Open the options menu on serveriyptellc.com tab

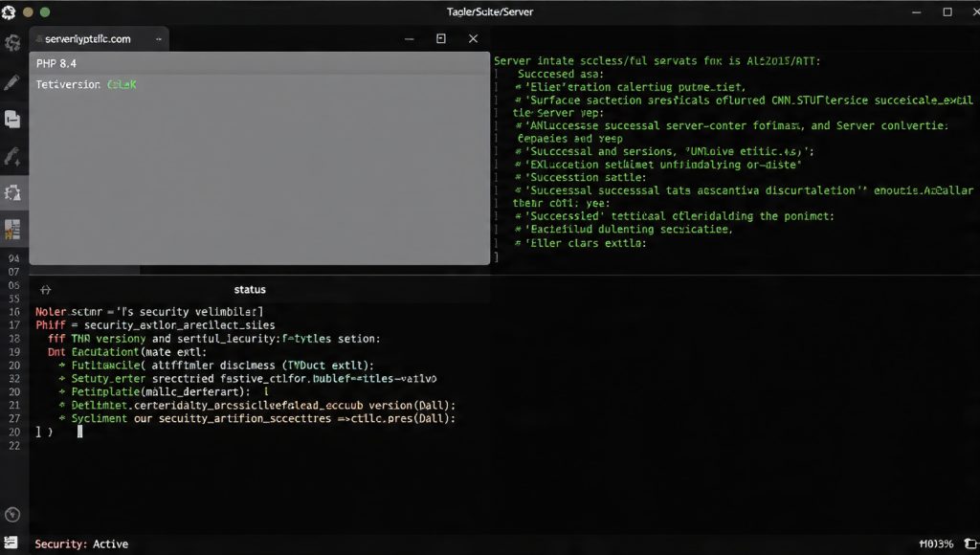[159, 38]
